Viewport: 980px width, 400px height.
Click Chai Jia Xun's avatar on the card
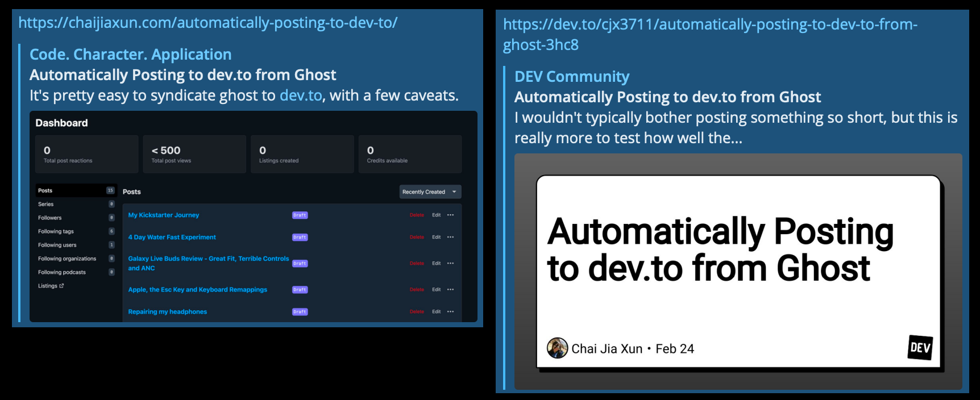pyautogui.click(x=557, y=348)
